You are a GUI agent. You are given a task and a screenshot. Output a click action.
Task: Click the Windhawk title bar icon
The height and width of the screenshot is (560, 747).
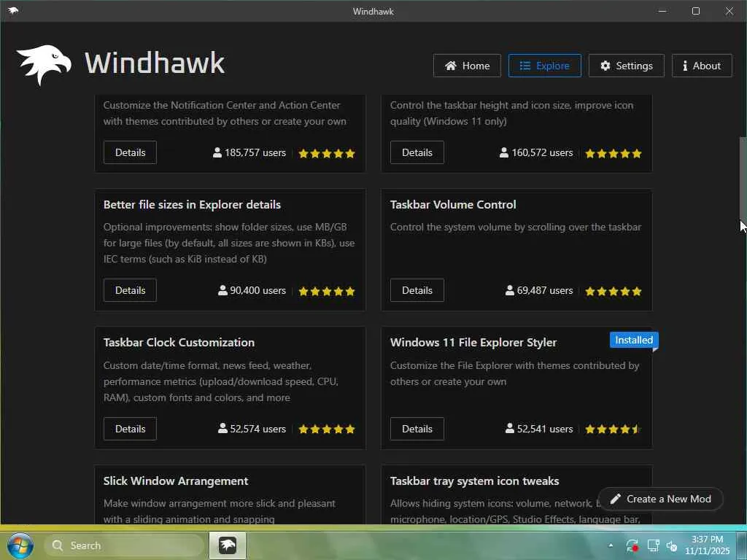tap(13, 10)
